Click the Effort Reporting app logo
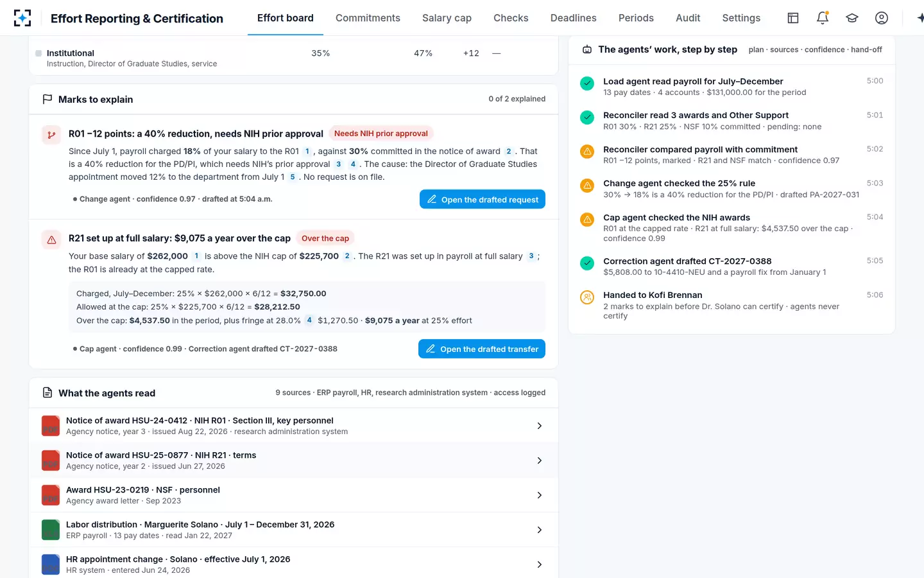Image resolution: width=924 pixels, height=578 pixels. point(22,18)
